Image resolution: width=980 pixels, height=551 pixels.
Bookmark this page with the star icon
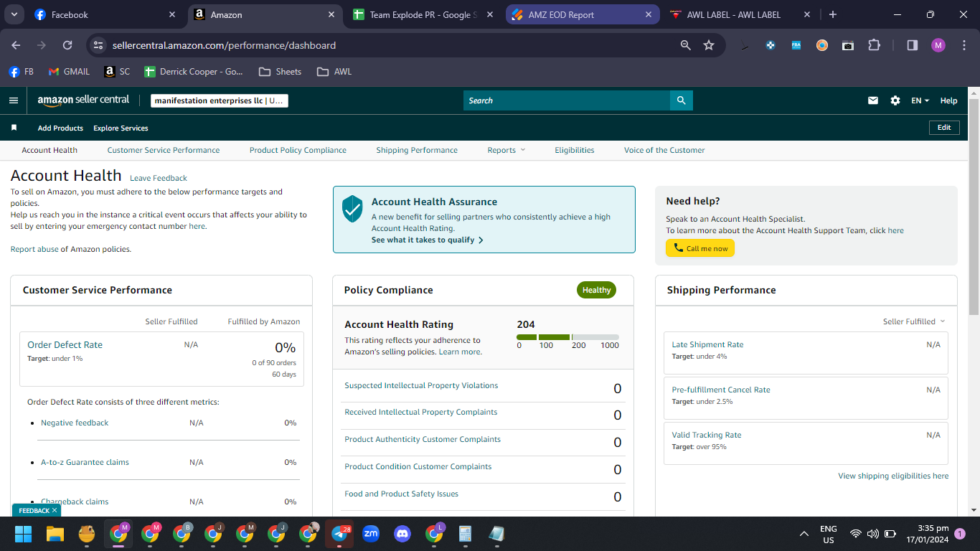tap(709, 45)
